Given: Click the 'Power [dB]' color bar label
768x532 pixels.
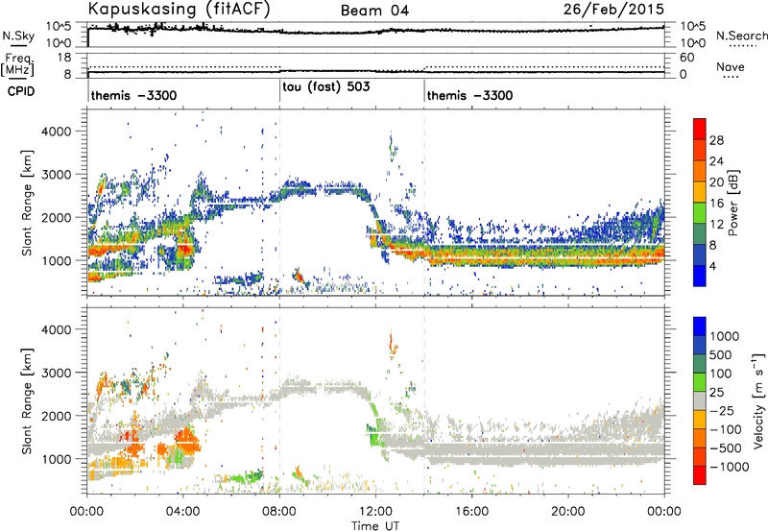Looking at the screenshot, I should pos(733,203).
